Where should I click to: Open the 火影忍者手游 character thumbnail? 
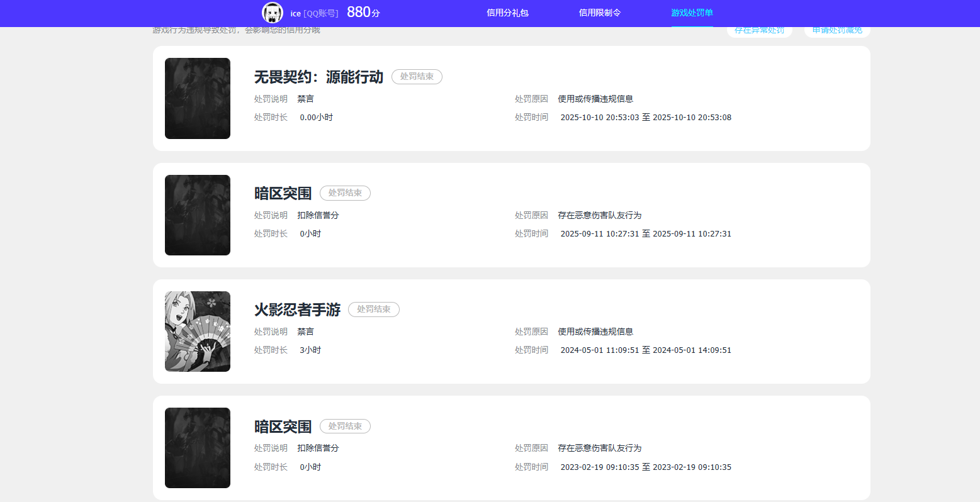pyautogui.click(x=198, y=332)
